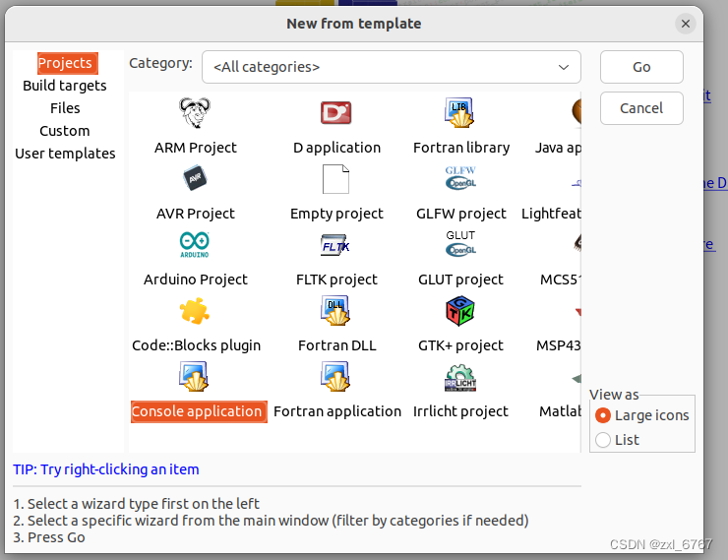
Task: Choose the Empty project blank page icon
Action: tap(336, 179)
